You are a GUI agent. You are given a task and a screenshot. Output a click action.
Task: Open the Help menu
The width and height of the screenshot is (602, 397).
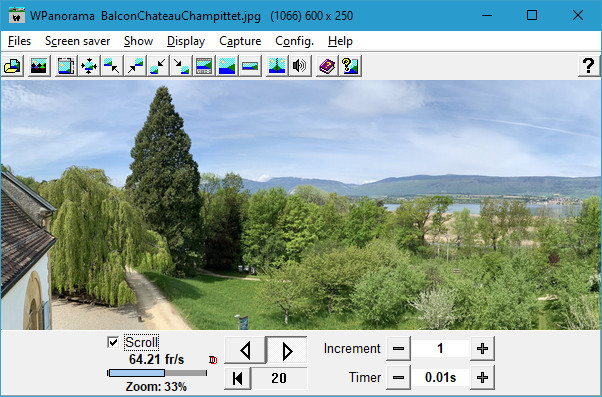(340, 41)
